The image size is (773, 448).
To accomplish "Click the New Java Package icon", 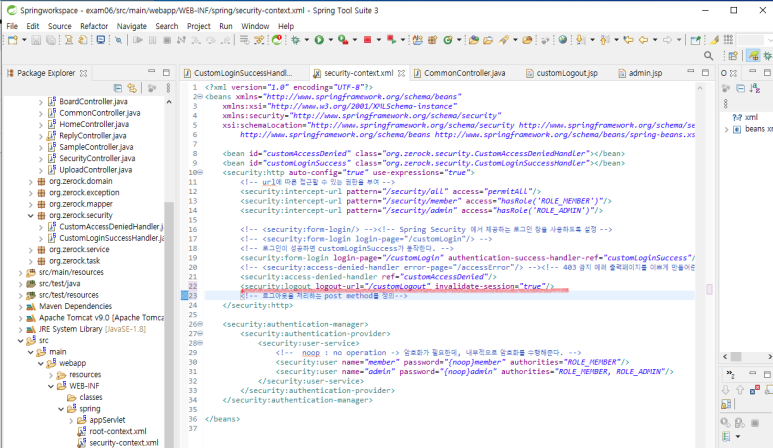I will [433, 40].
